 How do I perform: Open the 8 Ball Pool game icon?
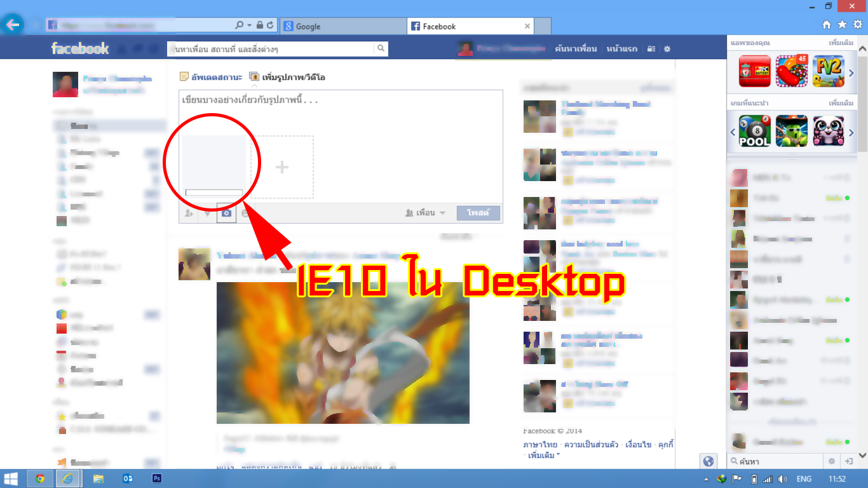[754, 131]
